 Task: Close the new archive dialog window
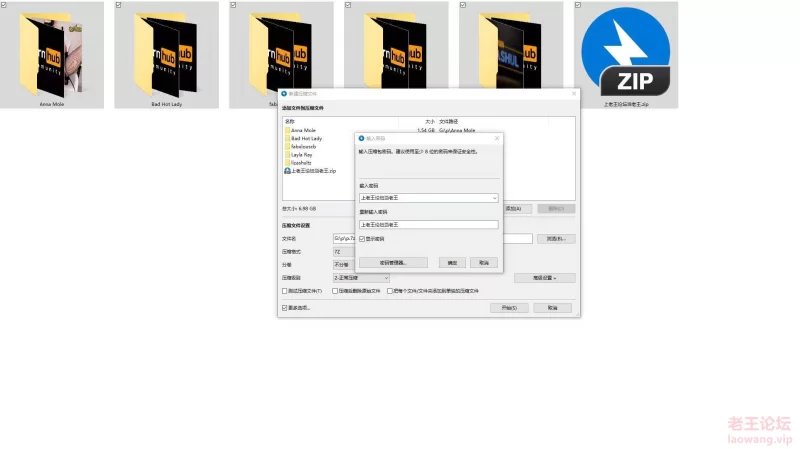[x=574, y=94]
